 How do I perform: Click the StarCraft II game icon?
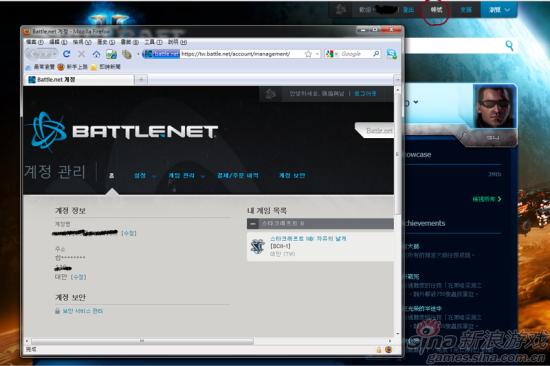258,246
